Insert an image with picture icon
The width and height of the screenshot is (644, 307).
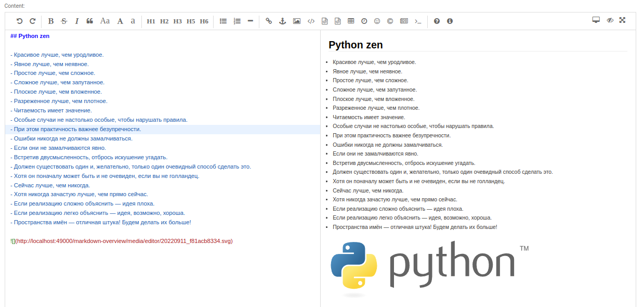coord(297,21)
